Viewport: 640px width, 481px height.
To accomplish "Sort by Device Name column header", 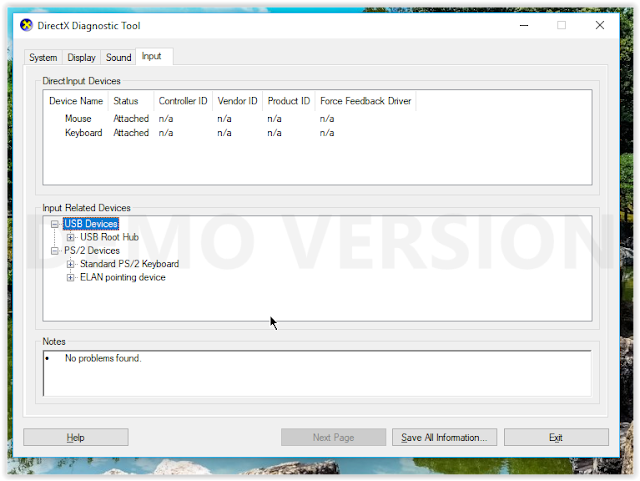I will tap(76, 101).
